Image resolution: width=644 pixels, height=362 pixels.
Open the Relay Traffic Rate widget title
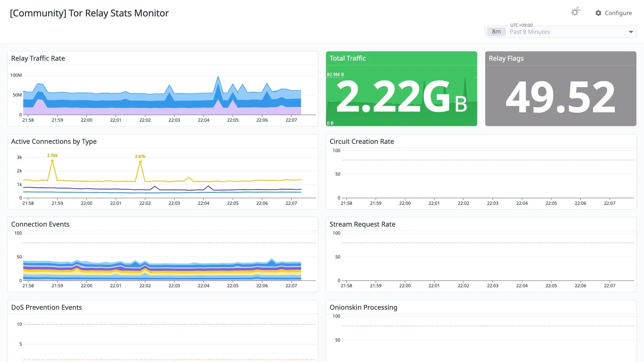tap(38, 58)
